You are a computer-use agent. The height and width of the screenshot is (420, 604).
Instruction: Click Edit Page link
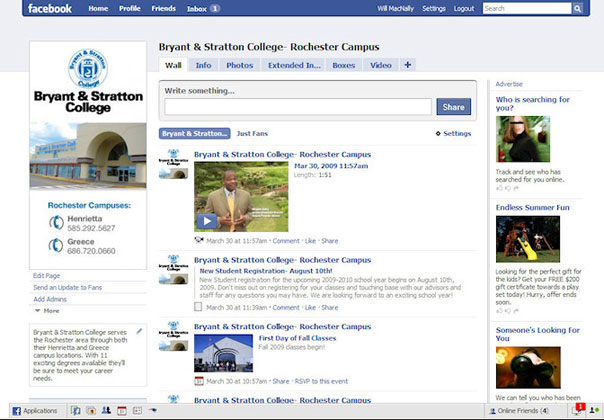coord(46,276)
